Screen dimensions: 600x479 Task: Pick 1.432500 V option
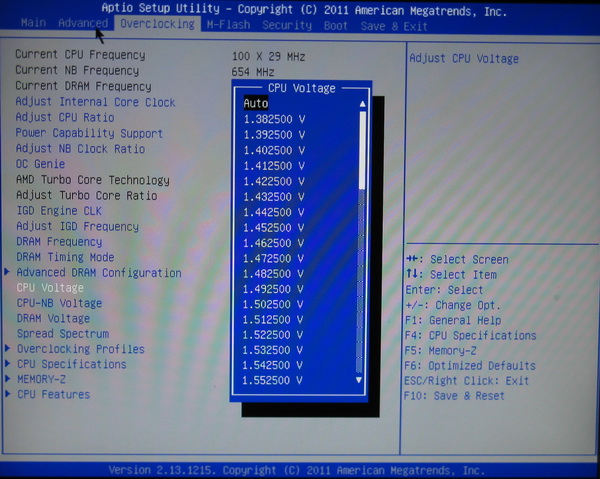pyautogui.click(x=274, y=197)
